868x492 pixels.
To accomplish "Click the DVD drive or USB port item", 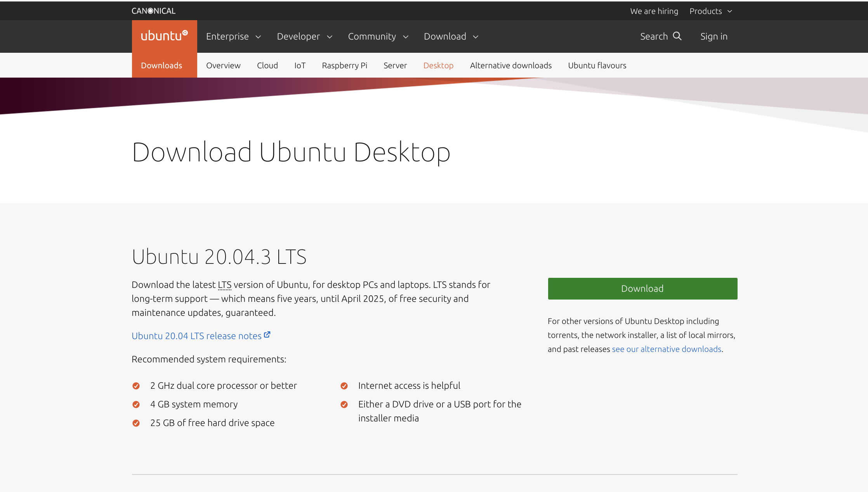I will click(x=440, y=411).
